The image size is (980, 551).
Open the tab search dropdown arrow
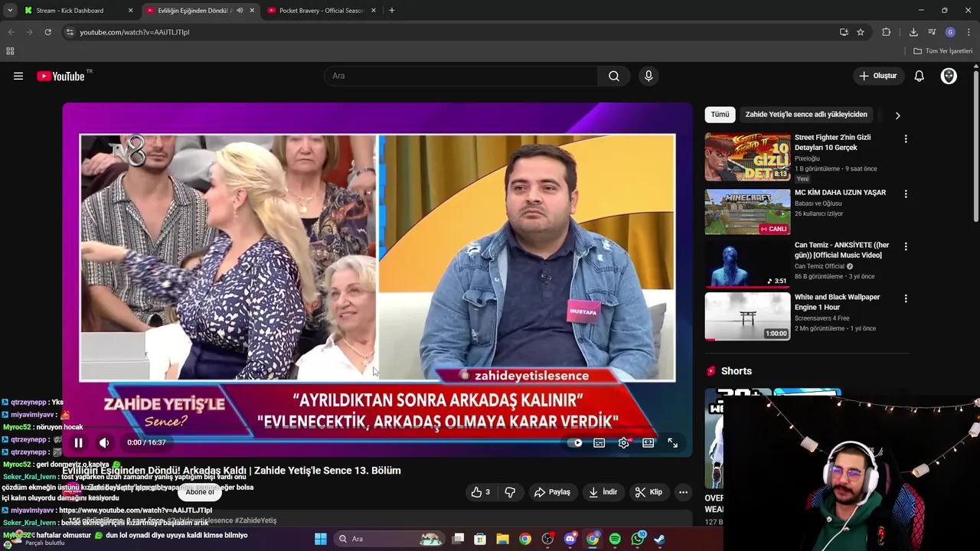10,11
